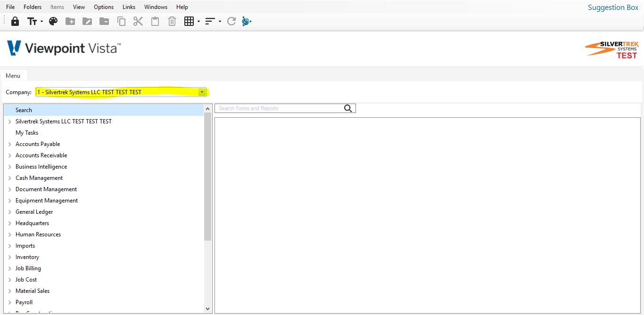Expand the Document Management node
The width and height of the screenshot is (644, 315).
coord(10,189)
